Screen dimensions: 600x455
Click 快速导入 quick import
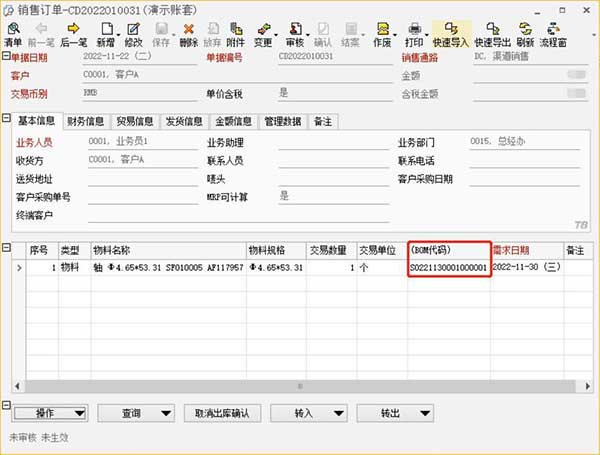(x=451, y=34)
